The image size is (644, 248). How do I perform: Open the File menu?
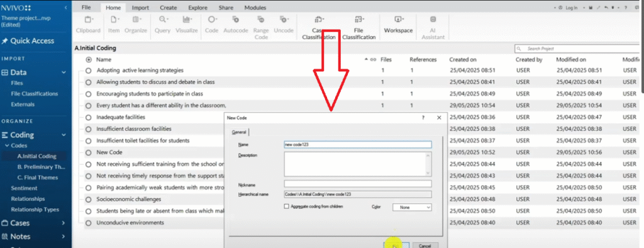pos(86,8)
